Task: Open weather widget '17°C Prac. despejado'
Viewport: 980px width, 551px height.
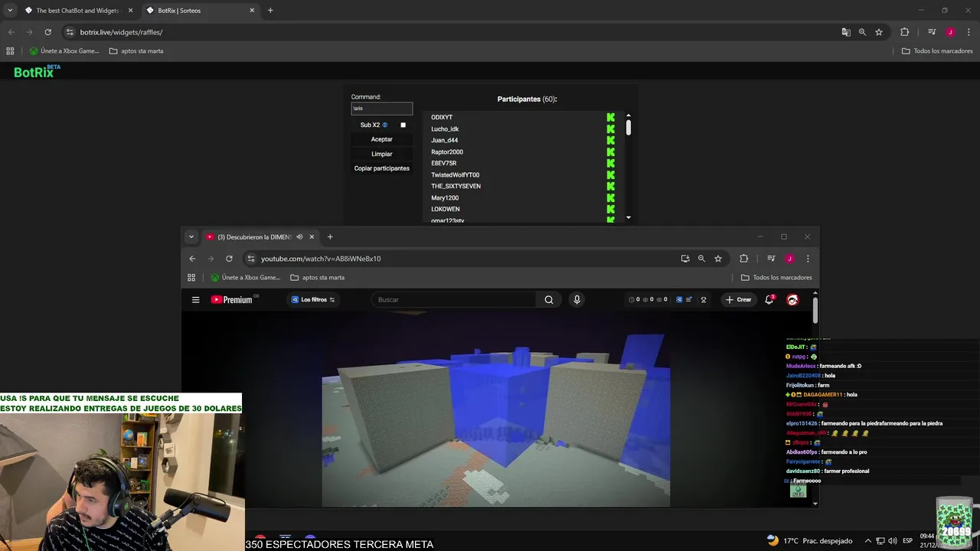Action: 809,541
